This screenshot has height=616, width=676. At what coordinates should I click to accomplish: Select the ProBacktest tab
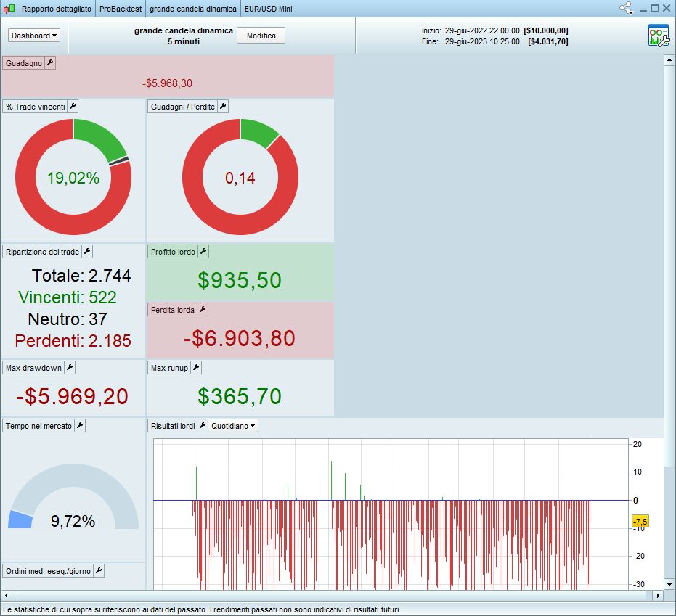point(121,9)
